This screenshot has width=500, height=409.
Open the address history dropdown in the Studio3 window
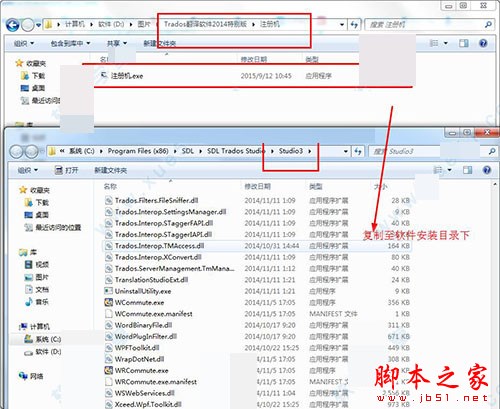346,151
